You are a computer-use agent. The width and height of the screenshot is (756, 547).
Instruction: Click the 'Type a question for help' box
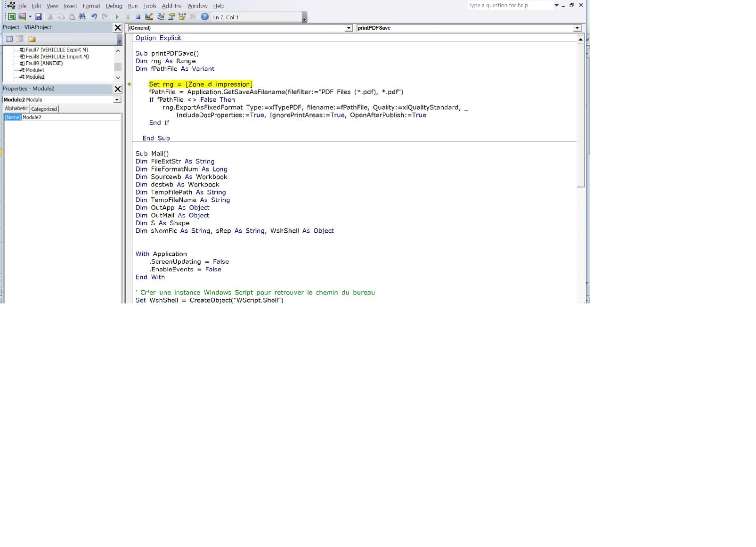pos(510,5)
